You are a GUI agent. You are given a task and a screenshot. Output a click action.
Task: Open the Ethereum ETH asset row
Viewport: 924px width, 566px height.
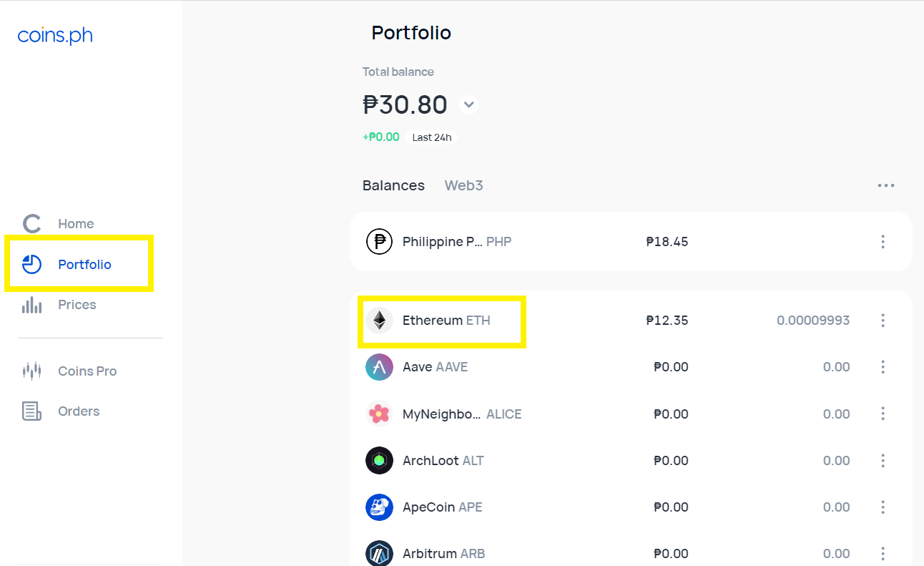[572, 320]
